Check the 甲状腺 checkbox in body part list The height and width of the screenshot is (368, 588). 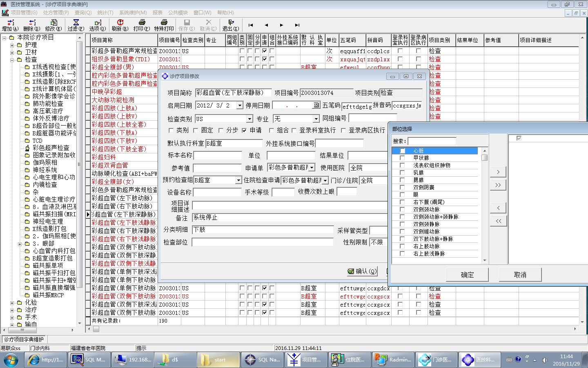[402, 158]
